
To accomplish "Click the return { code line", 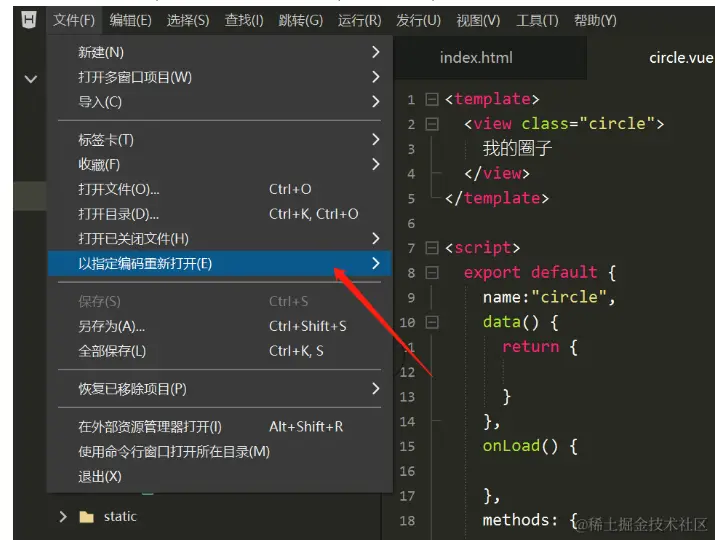I will (x=539, y=347).
